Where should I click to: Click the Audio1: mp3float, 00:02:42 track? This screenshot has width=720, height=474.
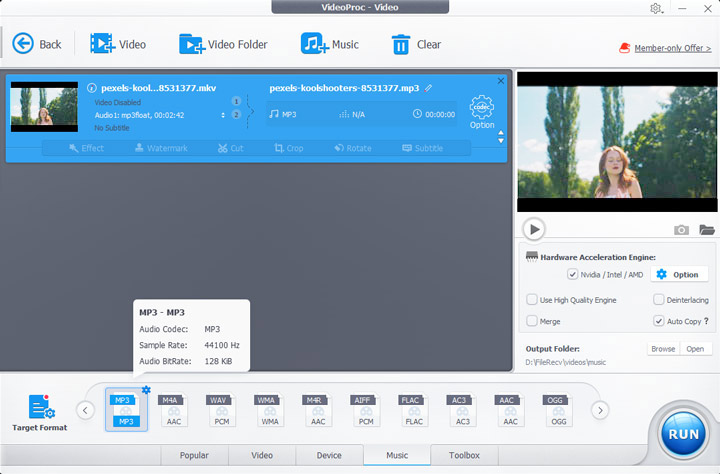139,115
